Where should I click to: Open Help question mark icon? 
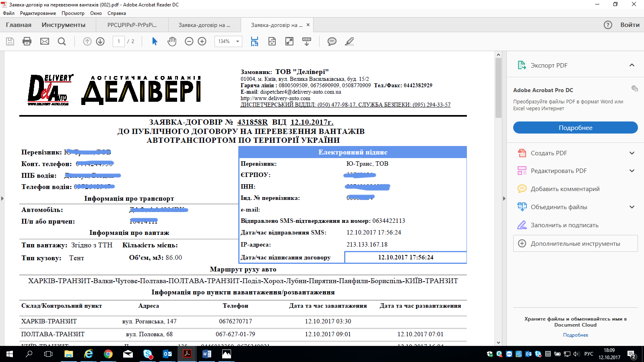click(x=608, y=25)
